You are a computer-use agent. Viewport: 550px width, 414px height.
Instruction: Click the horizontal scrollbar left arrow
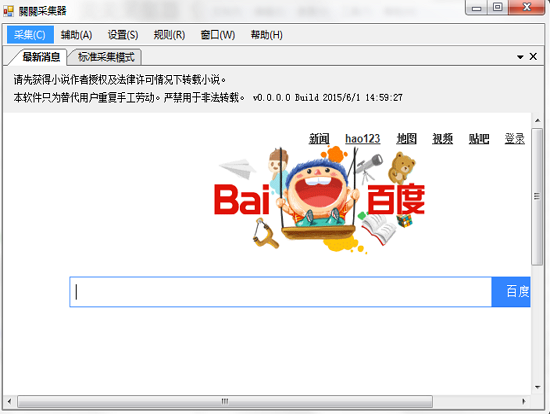point(9,401)
